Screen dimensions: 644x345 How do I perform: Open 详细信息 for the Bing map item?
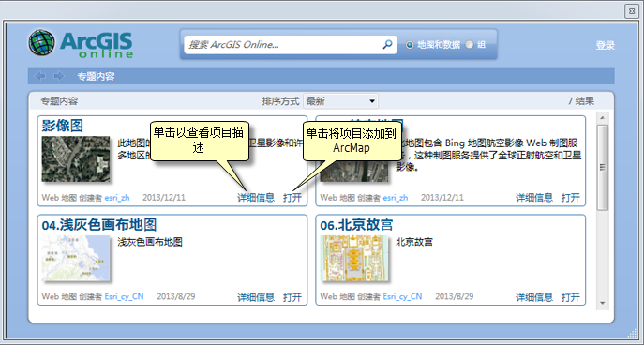[534, 198]
